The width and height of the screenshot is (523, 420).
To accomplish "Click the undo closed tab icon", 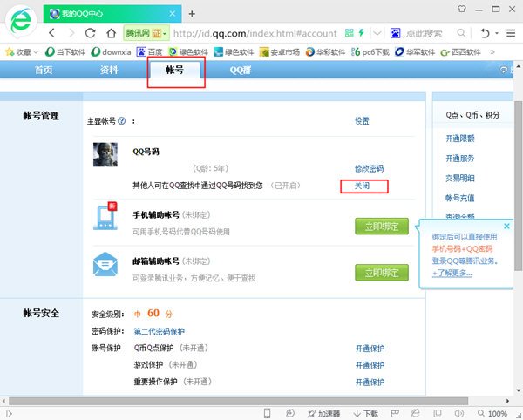I will click(485, 33).
